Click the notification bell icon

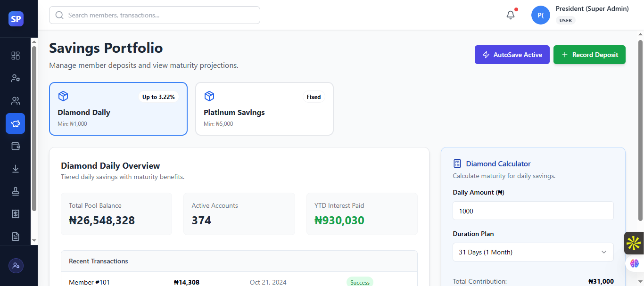pyautogui.click(x=511, y=15)
